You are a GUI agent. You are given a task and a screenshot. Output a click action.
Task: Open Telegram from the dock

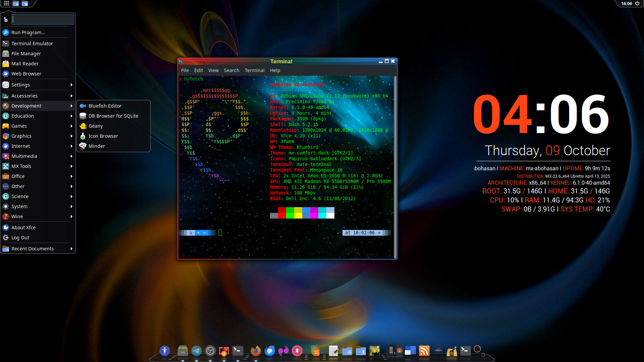[x=197, y=351]
